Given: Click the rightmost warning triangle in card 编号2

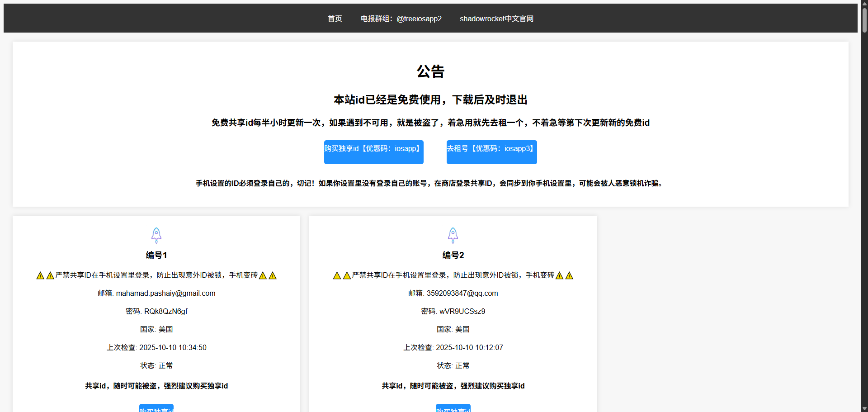Looking at the screenshot, I should coord(569,275).
